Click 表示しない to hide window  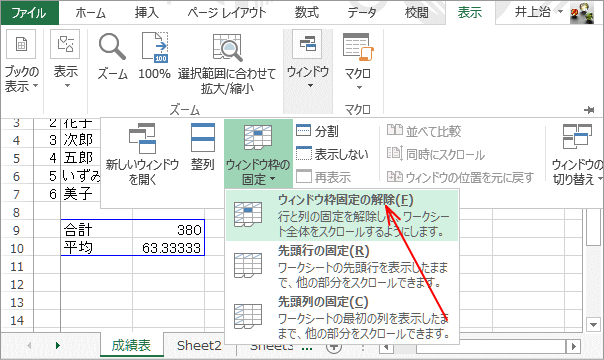332,154
